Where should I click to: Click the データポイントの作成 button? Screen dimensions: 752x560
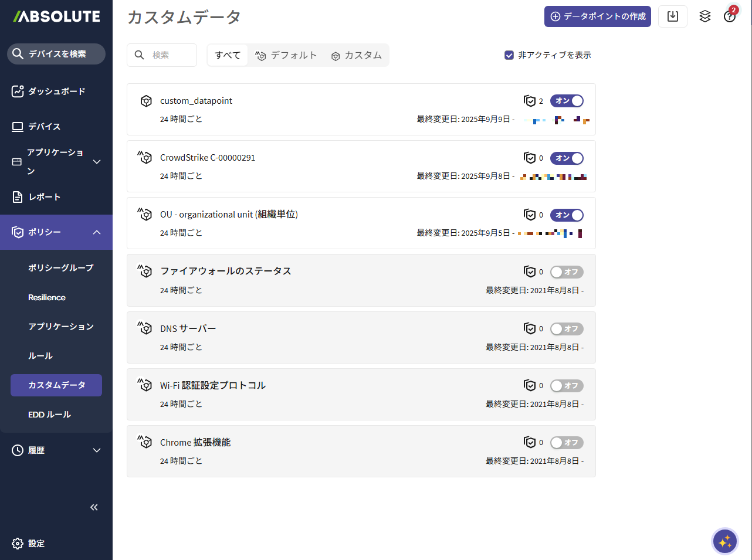click(597, 16)
